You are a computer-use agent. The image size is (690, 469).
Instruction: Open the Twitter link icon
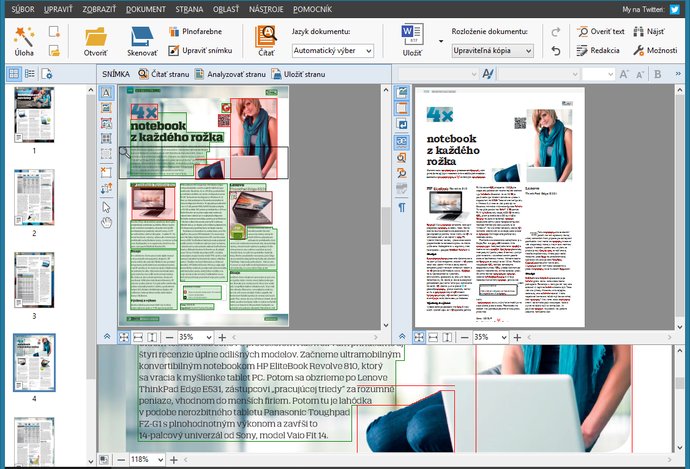tap(675, 9)
